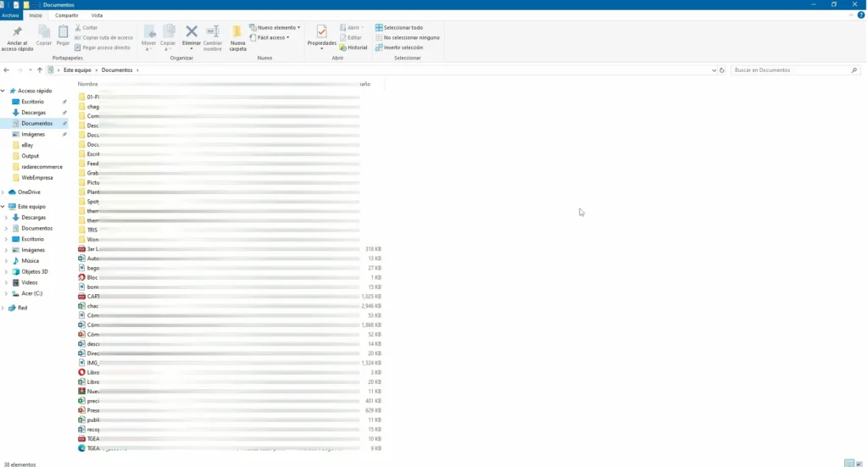868x467 pixels.
Task: Select Escritorio under Acceso rápido
Action: pos(33,102)
